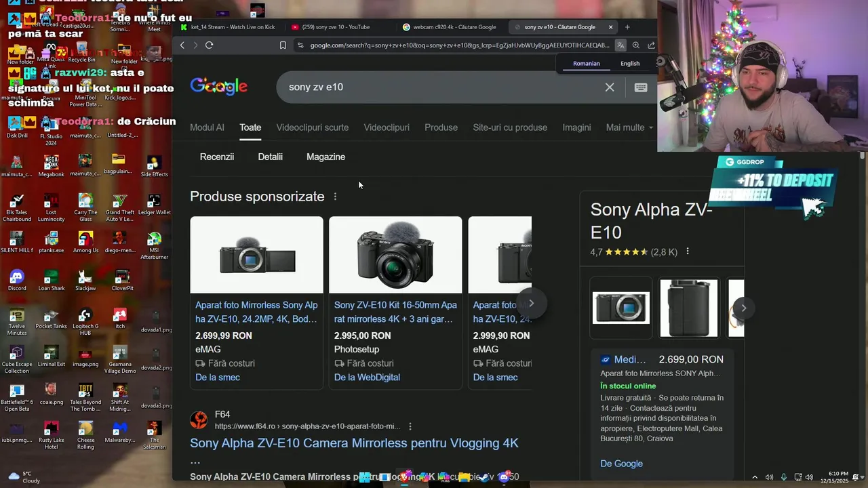
Task: Open the 2.699,99 RON eMAG product listing
Action: pyautogui.click(x=256, y=303)
